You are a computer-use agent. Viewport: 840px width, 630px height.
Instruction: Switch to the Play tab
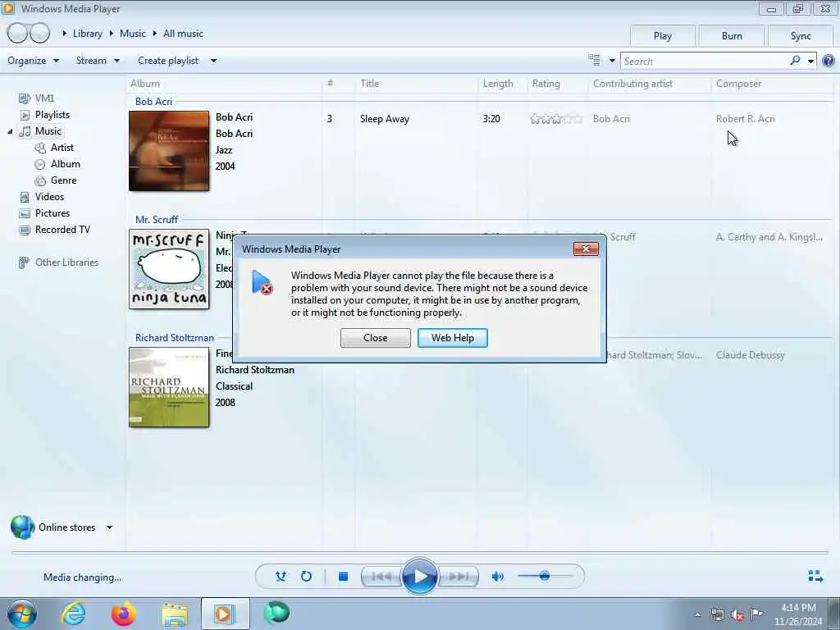click(x=663, y=36)
